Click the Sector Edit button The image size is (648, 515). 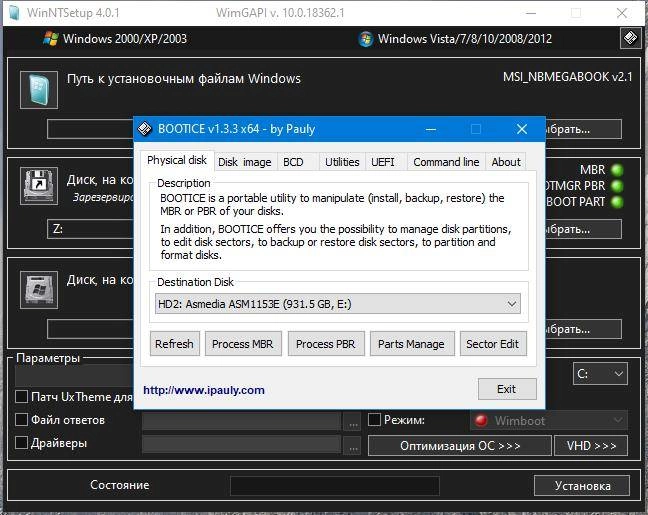coord(493,343)
